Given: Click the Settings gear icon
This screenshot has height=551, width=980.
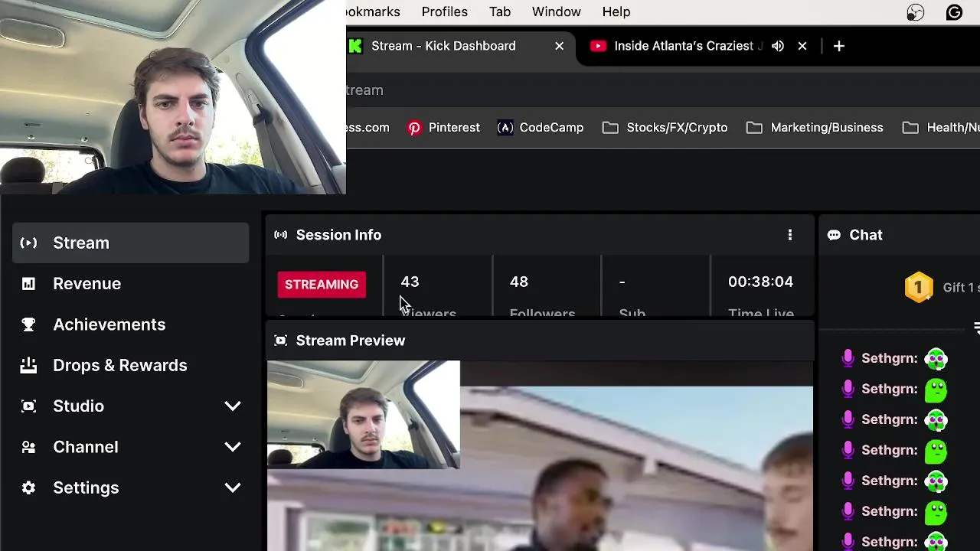Looking at the screenshot, I should pos(28,487).
